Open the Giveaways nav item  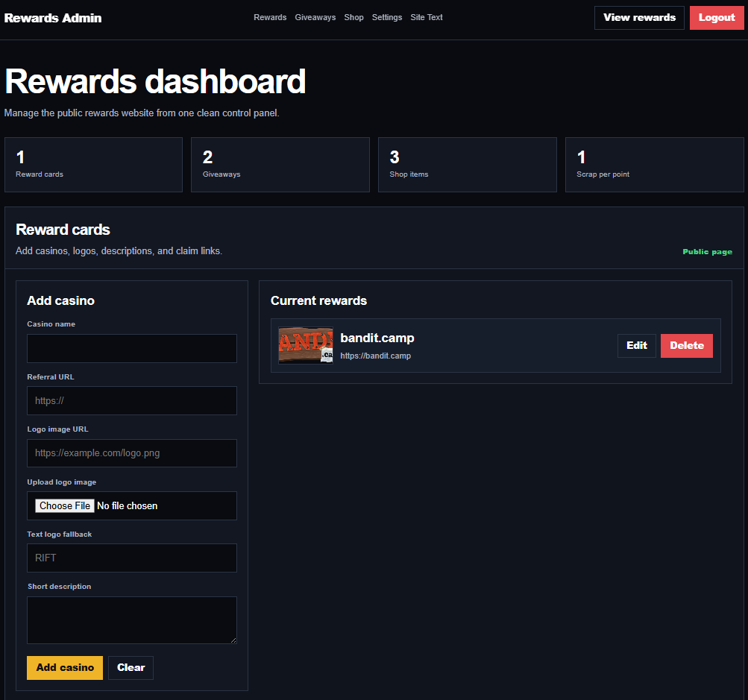tap(315, 17)
